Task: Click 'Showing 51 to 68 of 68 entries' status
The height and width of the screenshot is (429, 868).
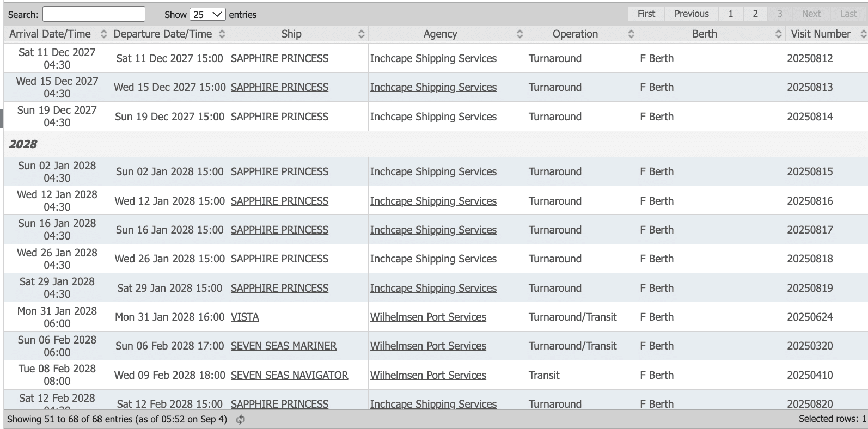Action: pyautogui.click(x=117, y=419)
